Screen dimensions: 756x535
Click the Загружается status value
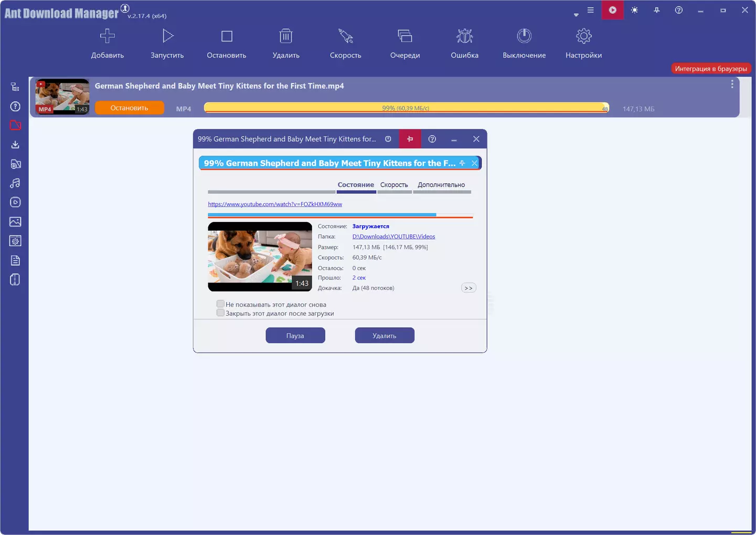(370, 227)
